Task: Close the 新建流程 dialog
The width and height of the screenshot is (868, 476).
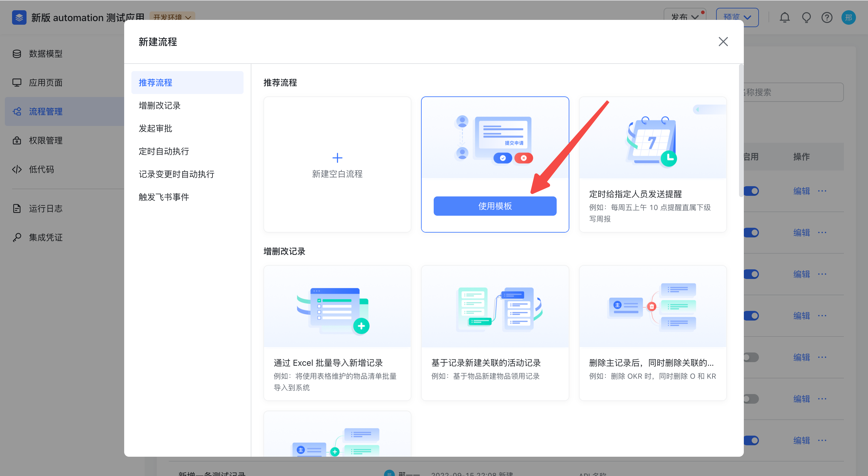Action: point(723,42)
